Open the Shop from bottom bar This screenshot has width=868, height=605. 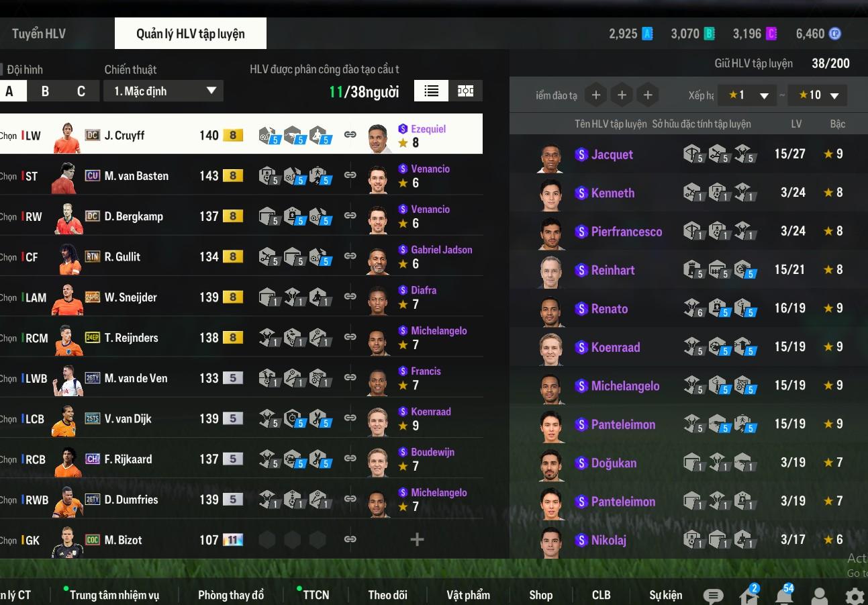click(540, 595)
